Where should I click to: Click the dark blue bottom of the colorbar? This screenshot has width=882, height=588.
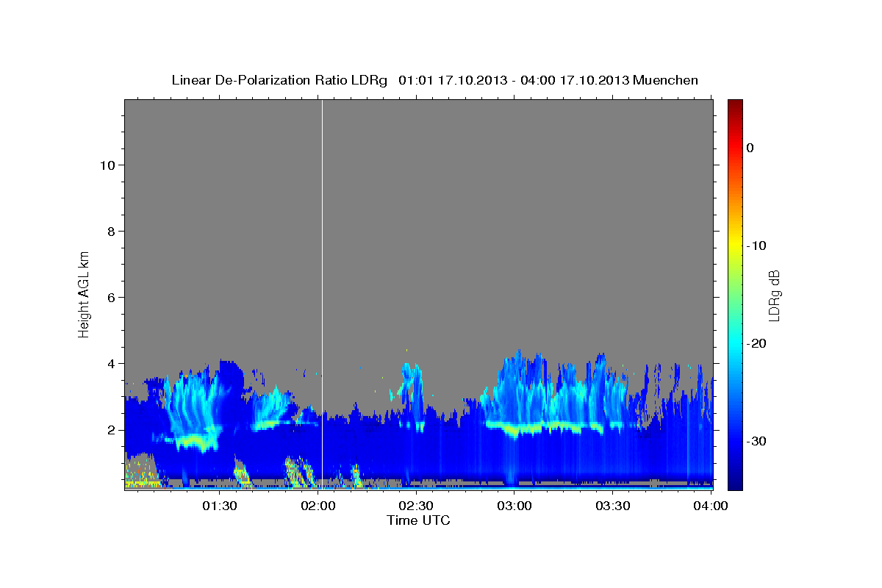tap(735, 481)
